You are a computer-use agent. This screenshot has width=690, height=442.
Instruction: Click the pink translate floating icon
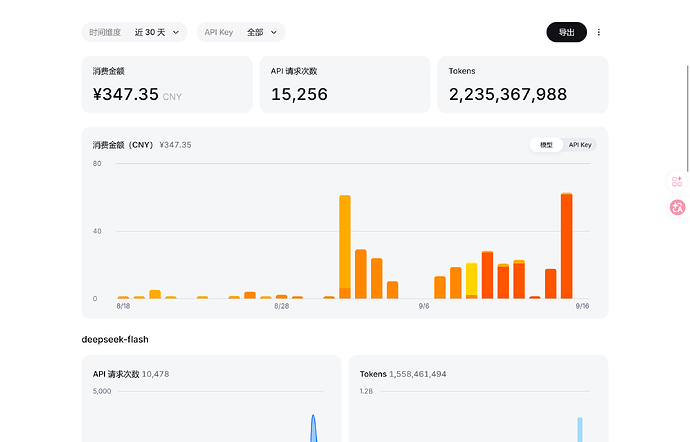(x=677, y=207)
